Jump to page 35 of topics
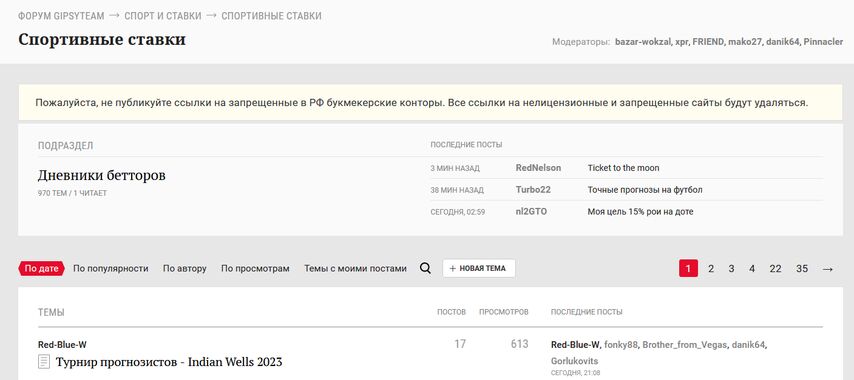 point(802,269)
